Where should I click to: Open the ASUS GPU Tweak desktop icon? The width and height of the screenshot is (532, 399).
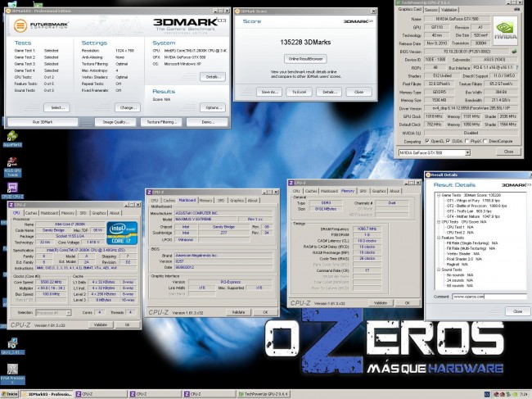(x=12, y=167)
